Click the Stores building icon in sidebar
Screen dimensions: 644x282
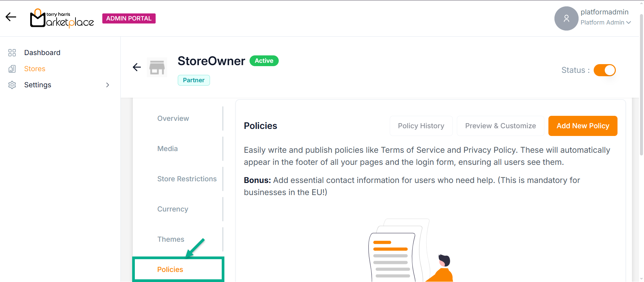point(12,69)
